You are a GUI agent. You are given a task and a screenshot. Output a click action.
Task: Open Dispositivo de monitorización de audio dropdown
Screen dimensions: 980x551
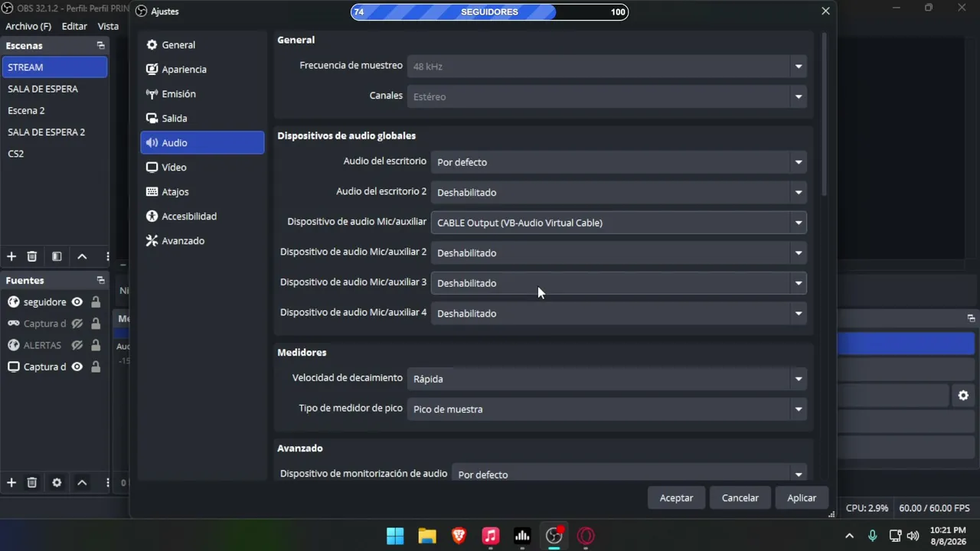click(x=629, y=474)
